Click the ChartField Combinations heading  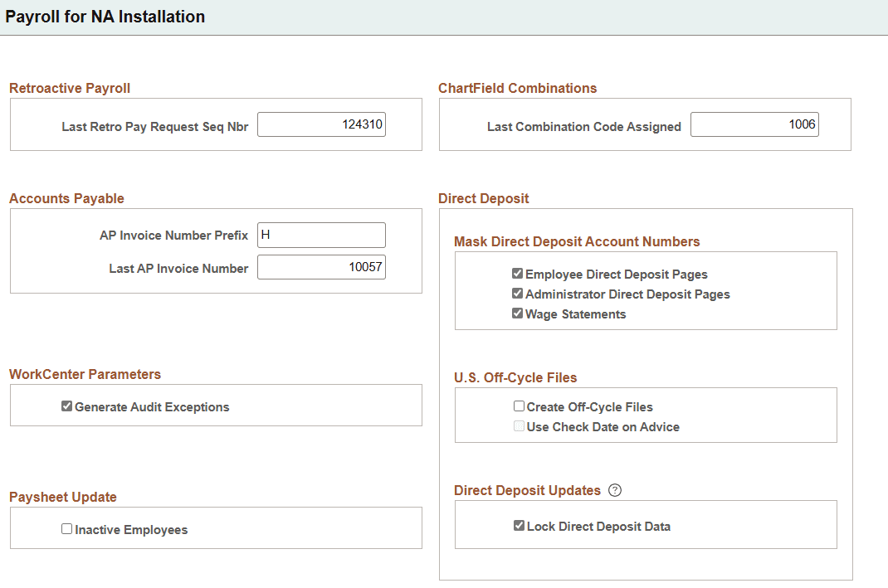(x=518, y=88)
